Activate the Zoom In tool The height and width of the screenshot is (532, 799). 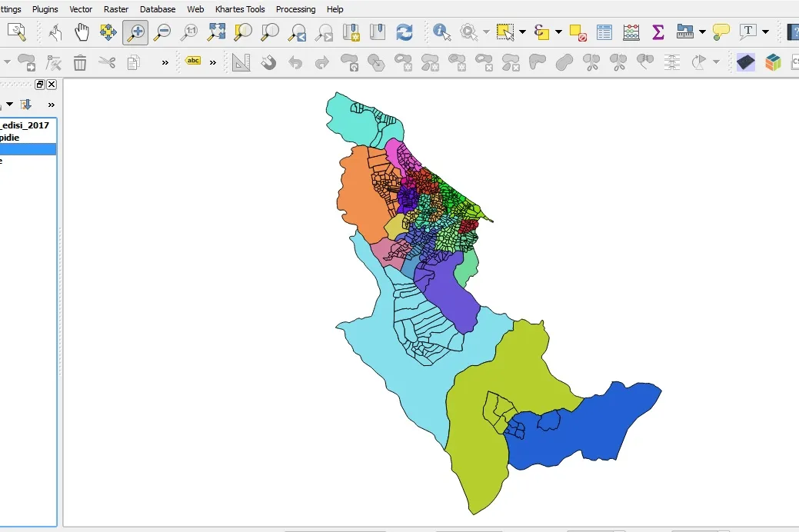pos(135,32)
